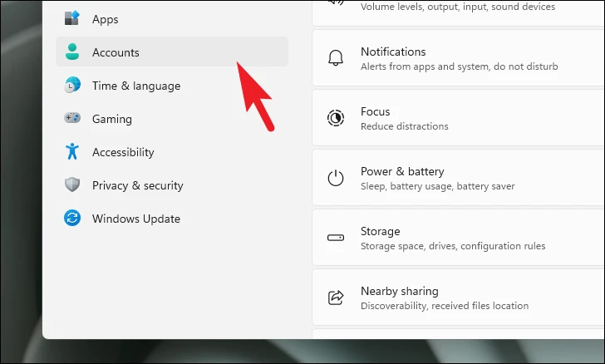Click the Notifications bell icon
Screen dimensions: 605x364
(x=336, y=58)
